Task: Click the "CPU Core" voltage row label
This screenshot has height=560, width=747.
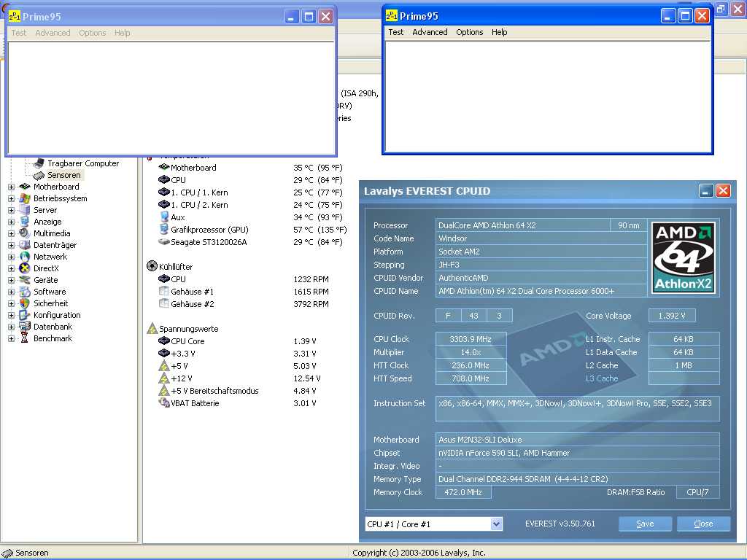Action: click(x=187, y=341)
